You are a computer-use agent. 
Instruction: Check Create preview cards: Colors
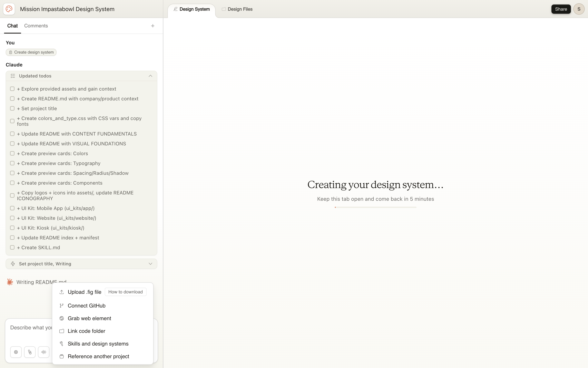12,153
